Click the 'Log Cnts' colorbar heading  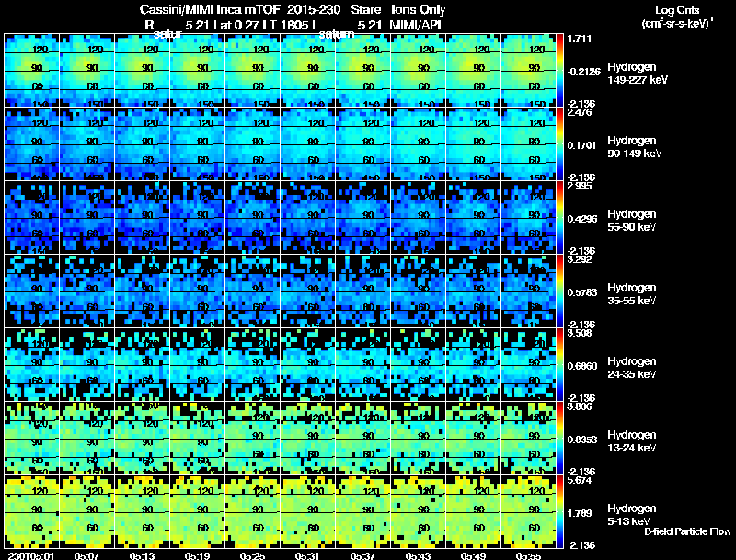pos(677,10)
